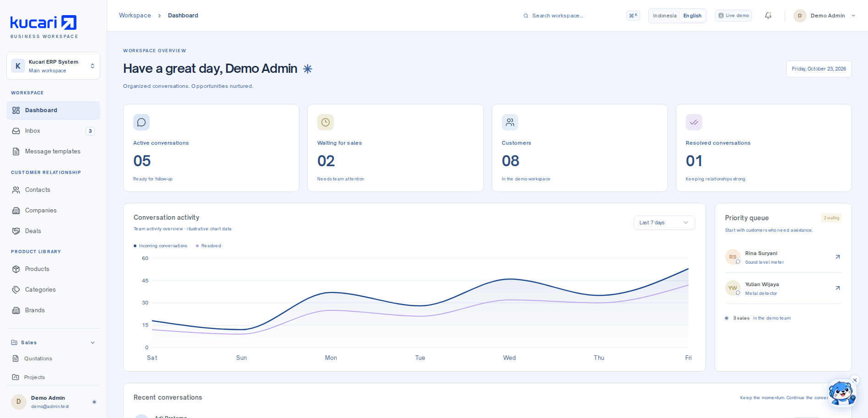The width and height of the screenshot is (868, 418).
Task: Open Quotations link in sidebar
Action: [x=53, y=358]
